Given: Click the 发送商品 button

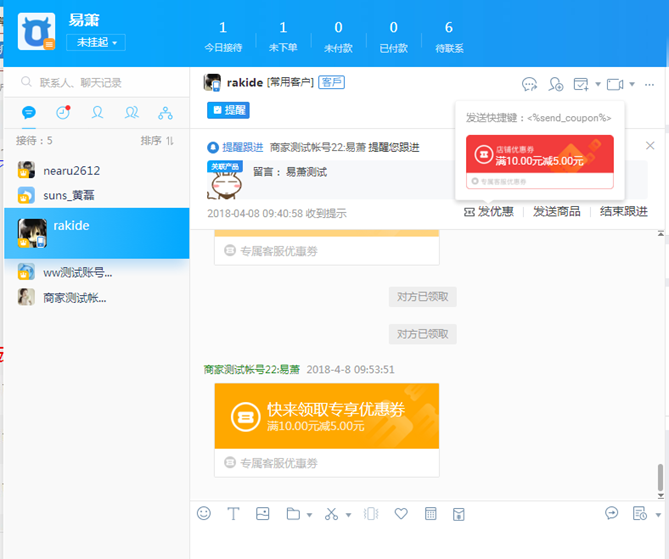Looking at the screenshot, I should (557, 211).
